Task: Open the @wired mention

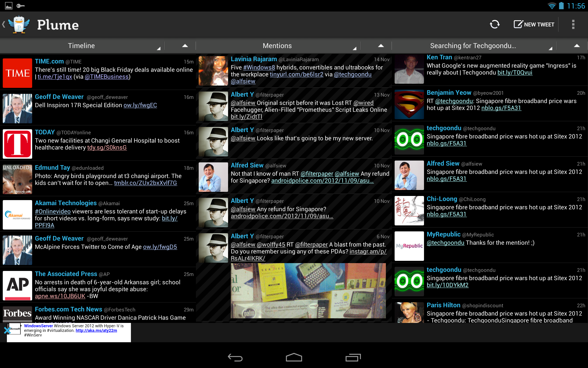Action: (364, 103)
